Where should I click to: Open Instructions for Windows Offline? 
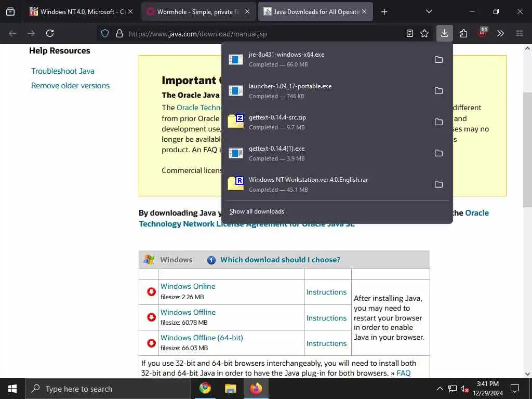(326, 318)
